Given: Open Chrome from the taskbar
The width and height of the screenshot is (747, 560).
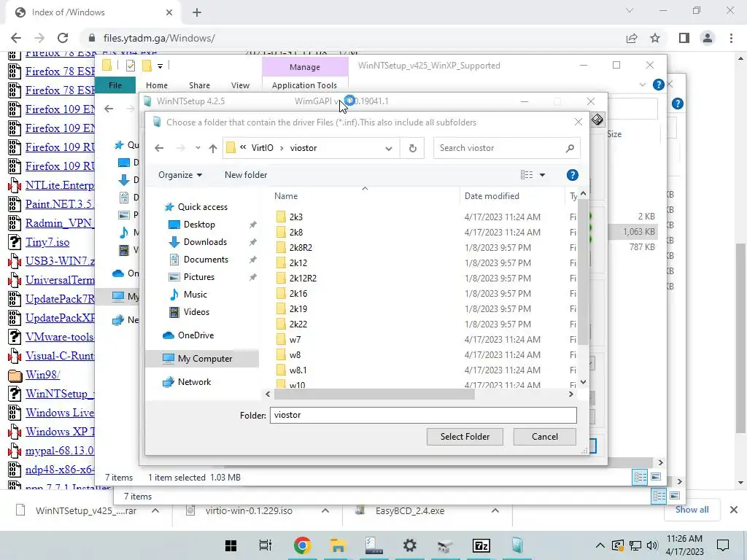Looking at the screenshot, I should [302, 545].
